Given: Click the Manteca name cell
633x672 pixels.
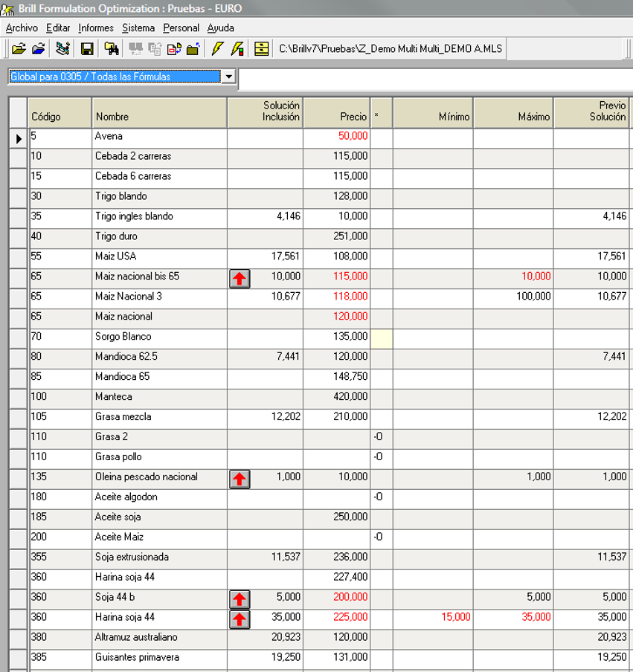Looking at the screenshot, I should tap(159, 399).
